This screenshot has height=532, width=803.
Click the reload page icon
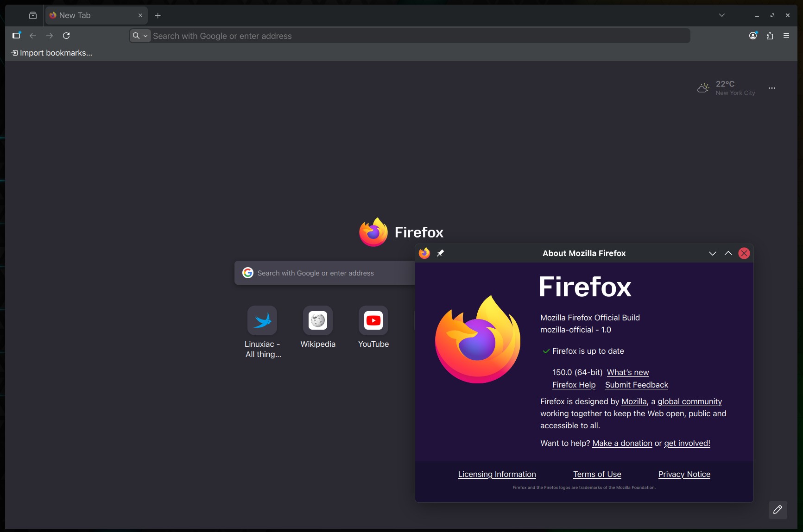(66, 36)
